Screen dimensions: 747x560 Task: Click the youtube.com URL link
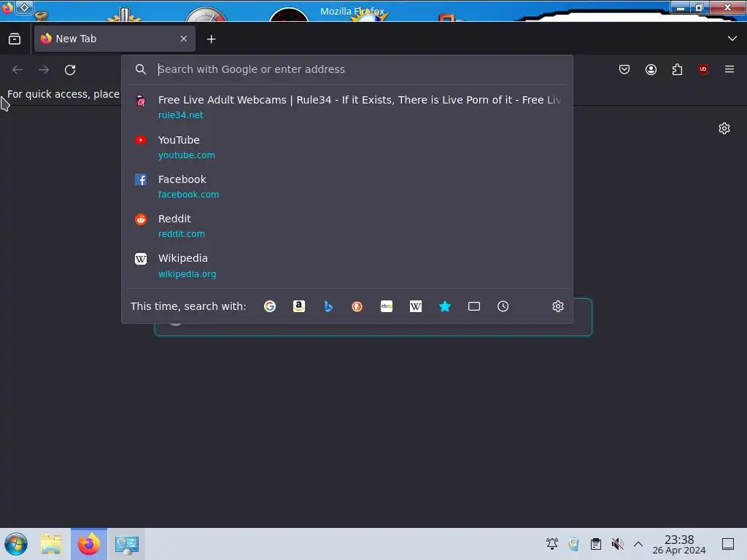tap(186, 155)
